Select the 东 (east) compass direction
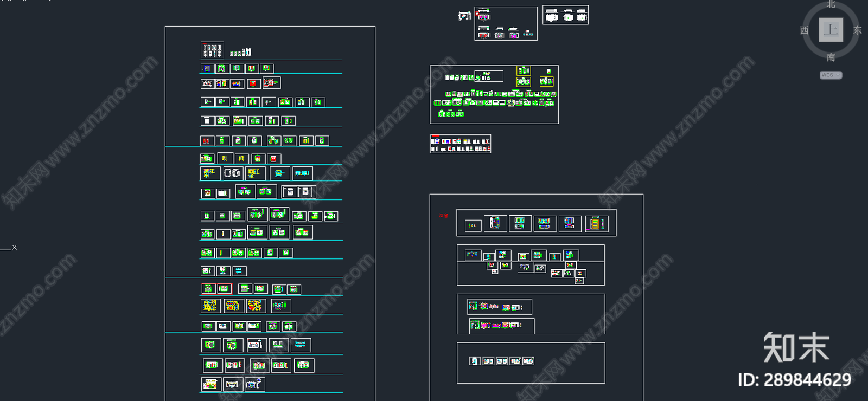Viewport: 868px width, 401px height. click(857, 30)
